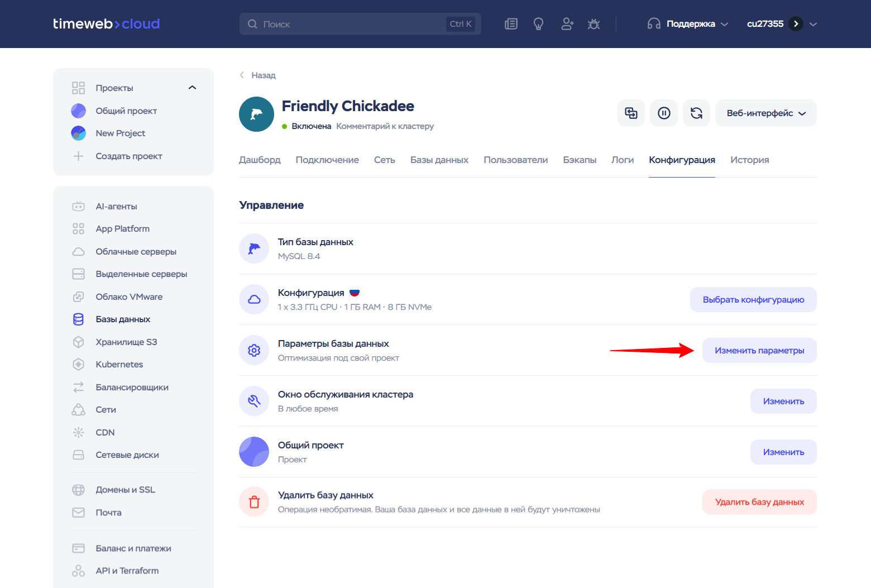Click the lightbulb ideas icon
The height and width of the screenshot is (588, 871).
[538, 24]
